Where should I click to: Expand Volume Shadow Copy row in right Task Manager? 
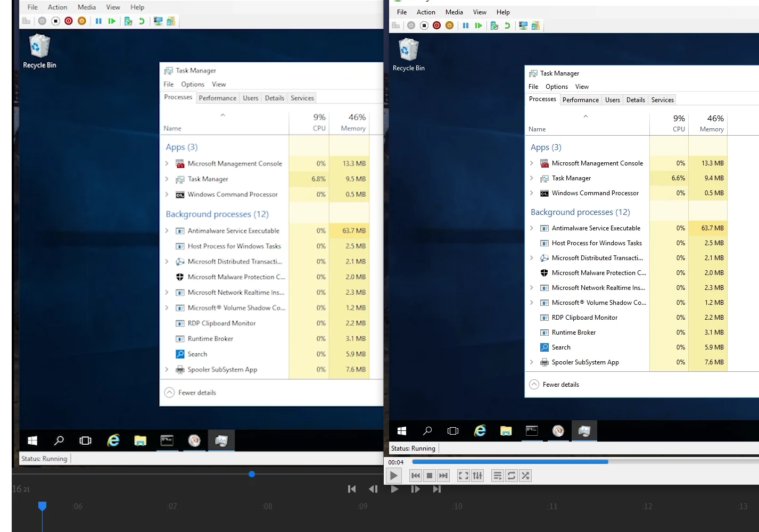[x=531, y=303]
